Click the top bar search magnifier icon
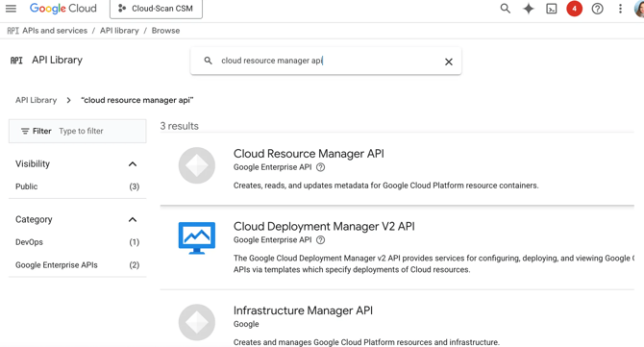644x347 pixels. (x=506, y=9)
